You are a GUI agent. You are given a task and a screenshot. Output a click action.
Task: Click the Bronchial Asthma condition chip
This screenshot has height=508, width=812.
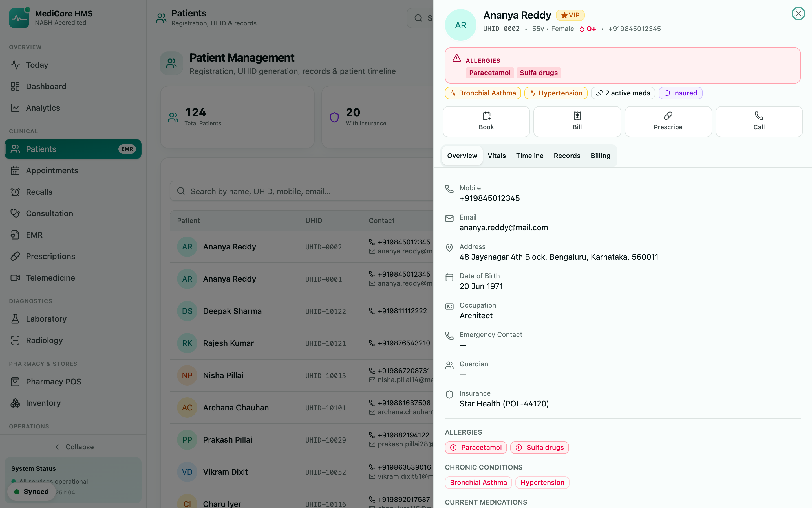[x=482, y=93]
